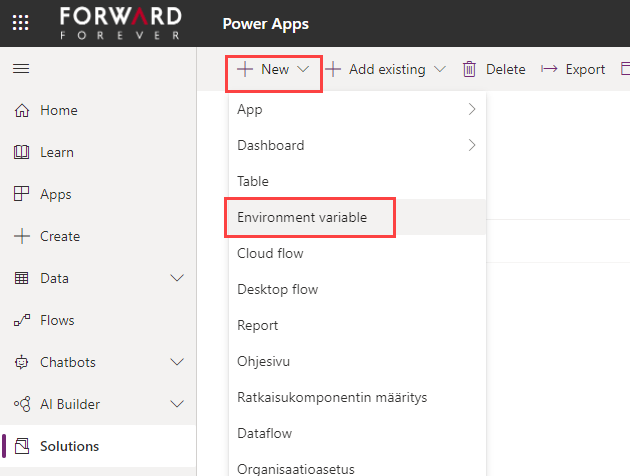Viewport: 630px width, 476px height.
Task: Open the New dropdown button
Action: [274, 70]
